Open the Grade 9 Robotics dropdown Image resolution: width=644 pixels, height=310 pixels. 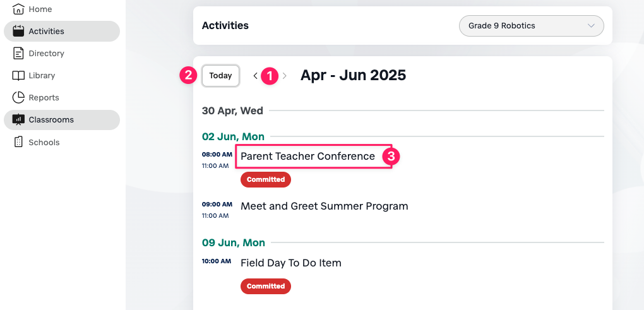pos(531,26)
